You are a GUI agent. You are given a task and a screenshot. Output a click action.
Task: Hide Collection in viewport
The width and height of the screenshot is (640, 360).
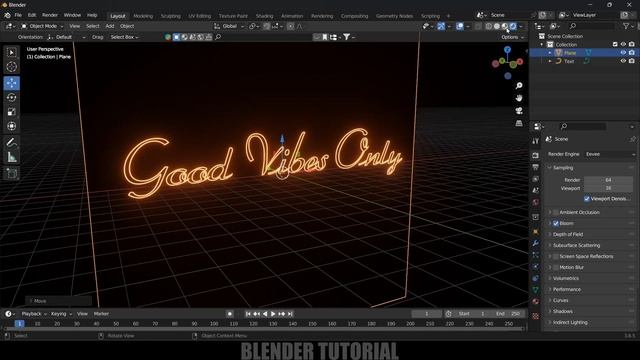(623, 44)
